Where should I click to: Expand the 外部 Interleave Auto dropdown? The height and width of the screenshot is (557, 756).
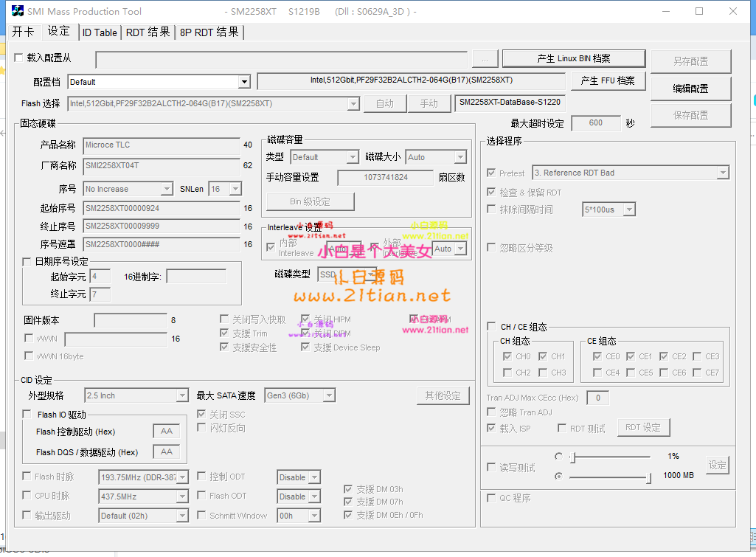460,249
